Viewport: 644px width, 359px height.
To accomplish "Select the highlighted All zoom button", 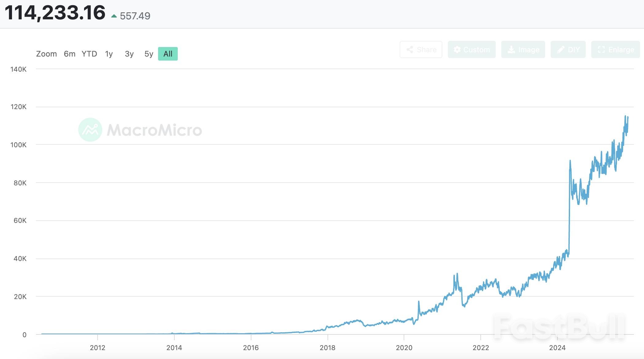I will 168,54.
